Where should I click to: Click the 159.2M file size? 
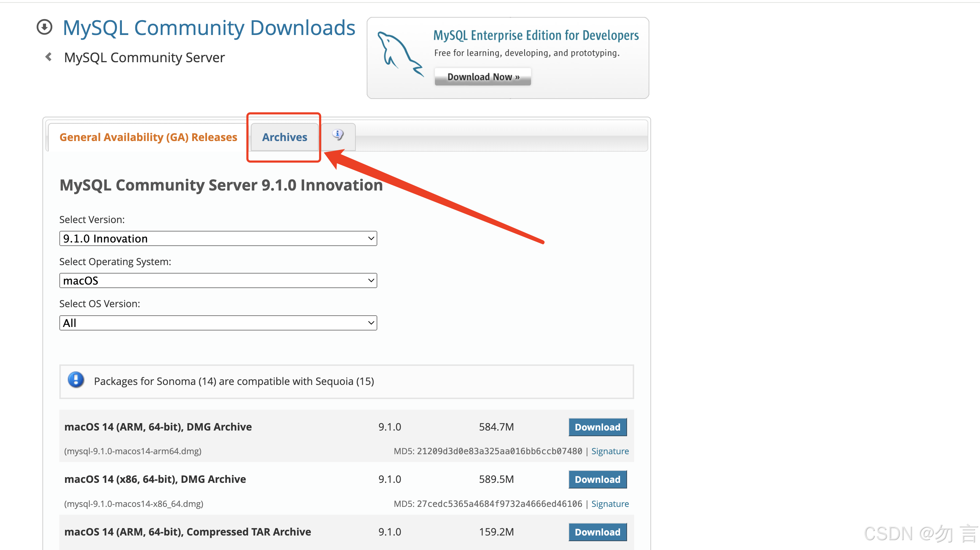(496, 532)
